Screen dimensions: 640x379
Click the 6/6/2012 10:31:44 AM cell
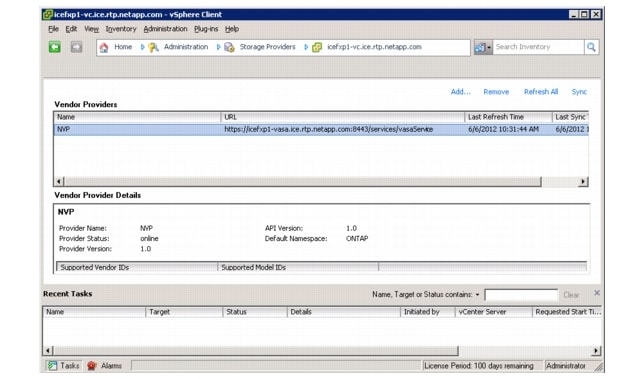(503, 129)
